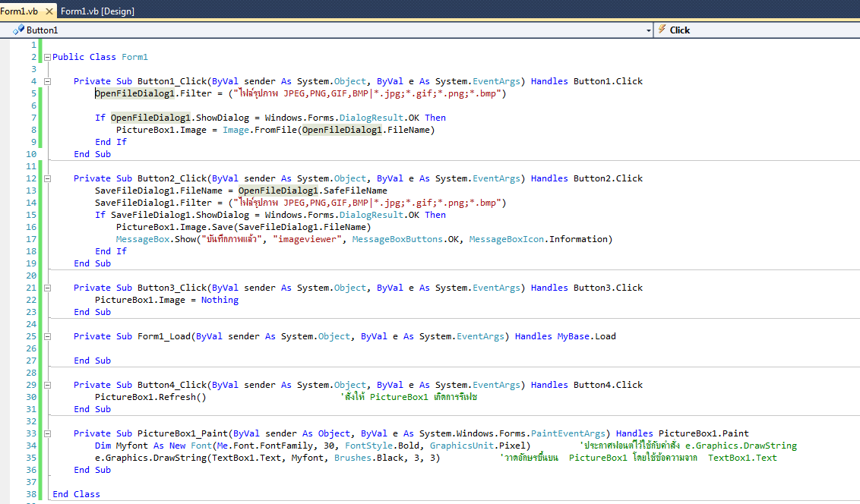Open the Button1 class name dropdown arrow

[x=648, y=30]
